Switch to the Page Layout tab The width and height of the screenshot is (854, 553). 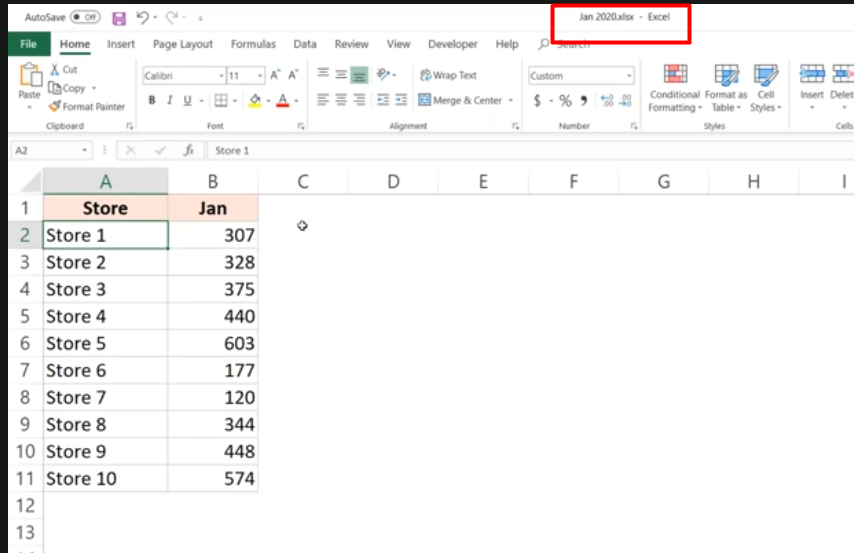182,44
